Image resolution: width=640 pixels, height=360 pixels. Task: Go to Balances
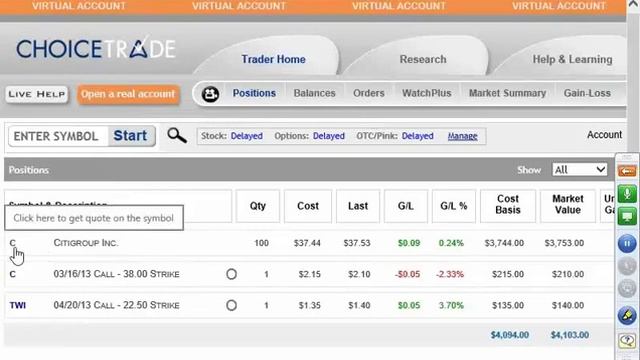(314, 93)
